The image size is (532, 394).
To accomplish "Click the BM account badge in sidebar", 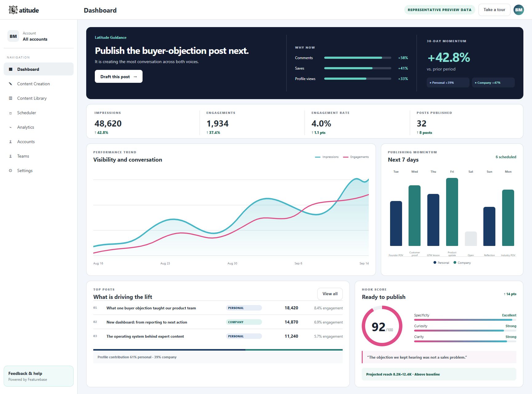I will click(x=13, y=36).
